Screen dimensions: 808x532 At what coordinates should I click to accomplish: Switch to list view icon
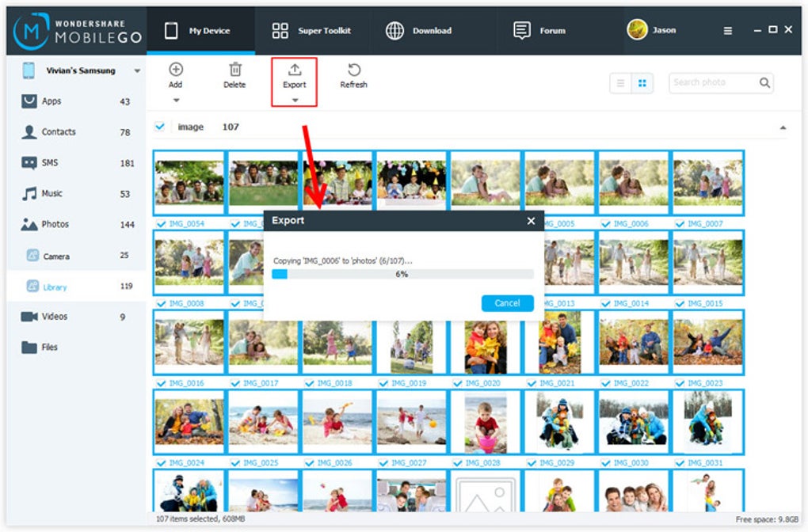620,83
